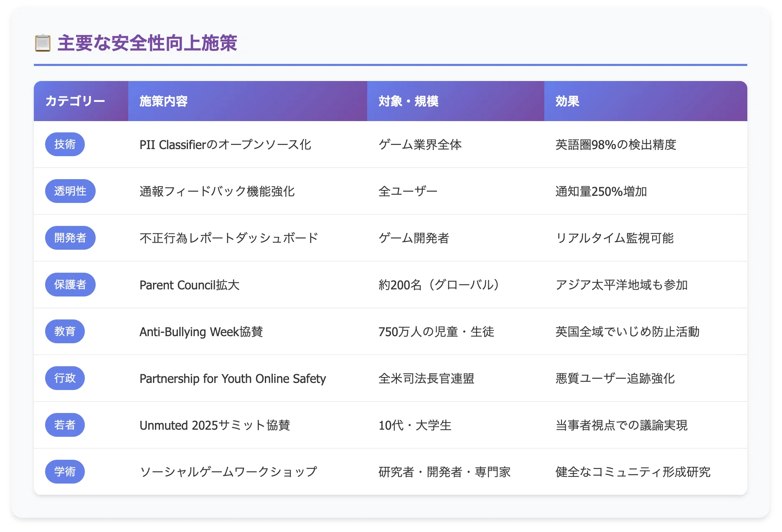Select the 透明性 category badge
Viewport: 782px width, 532px height.
[70, 191]
